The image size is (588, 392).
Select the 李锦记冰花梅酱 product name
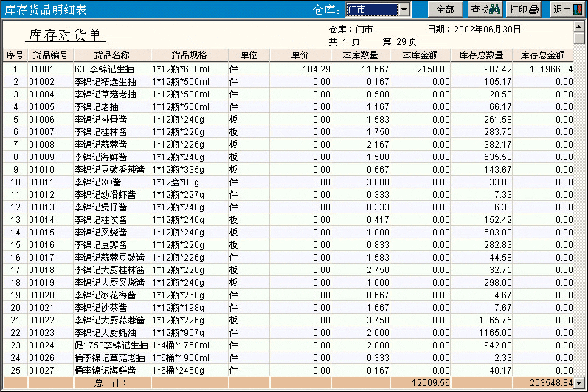pyautogui.click(x=105, y=295)
